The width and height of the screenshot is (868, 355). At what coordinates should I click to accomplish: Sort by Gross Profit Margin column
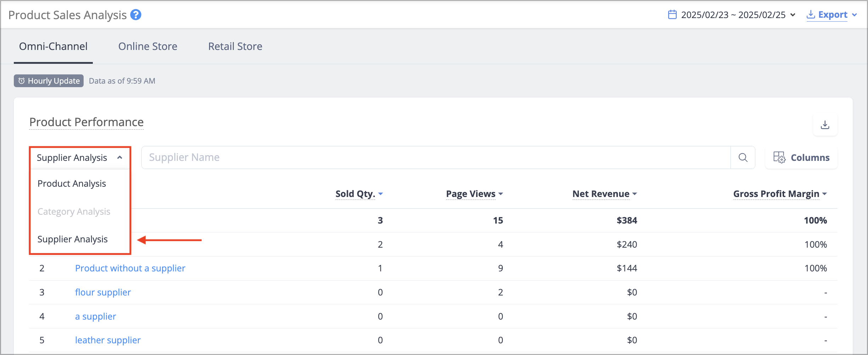coord(780,194)
